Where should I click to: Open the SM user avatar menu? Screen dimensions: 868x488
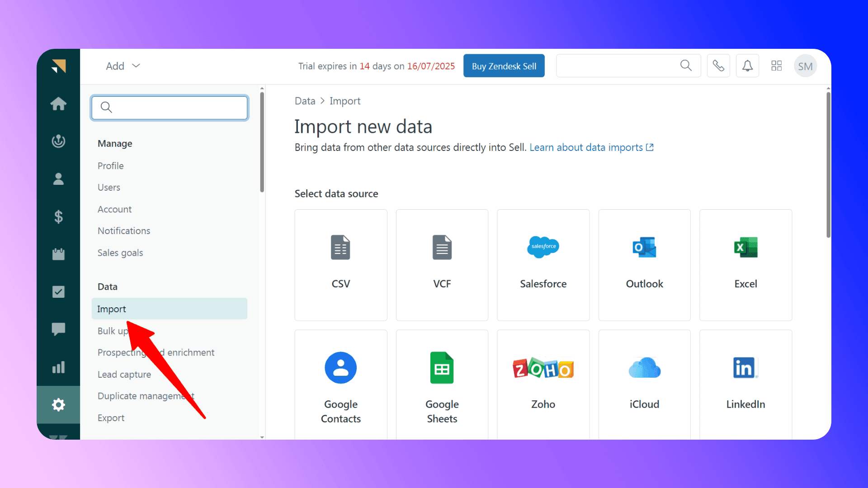click(x=805, y=66)
